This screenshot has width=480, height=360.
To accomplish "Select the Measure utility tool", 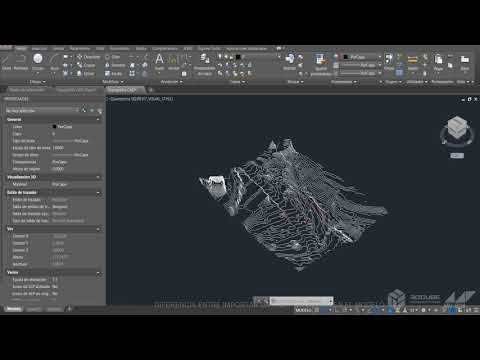I will click(412, 62).
